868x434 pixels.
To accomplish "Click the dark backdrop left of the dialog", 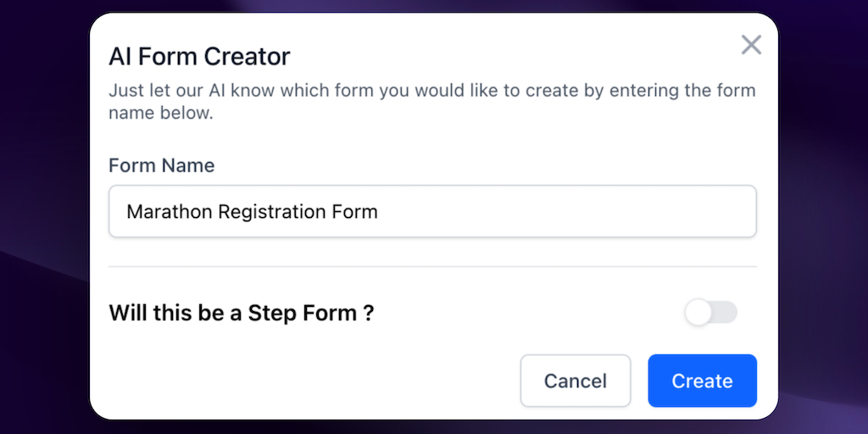I will (x=42, y=217).
